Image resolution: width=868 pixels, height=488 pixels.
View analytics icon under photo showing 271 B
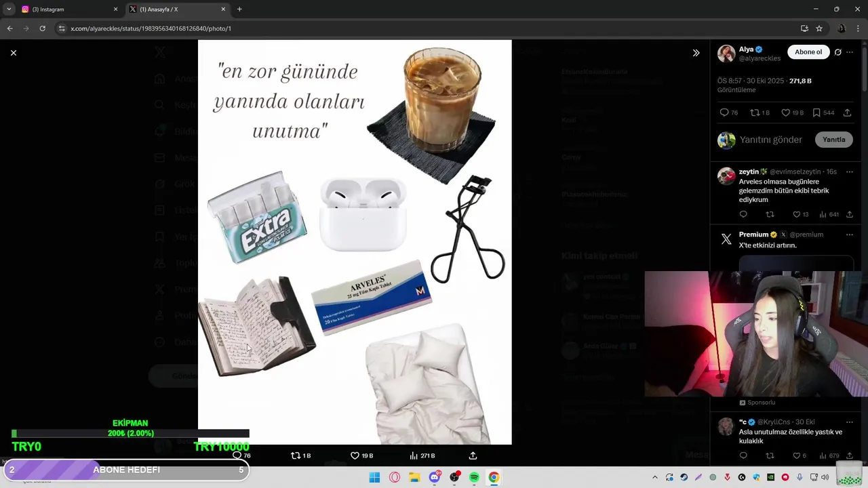click(x=422, y=455)
